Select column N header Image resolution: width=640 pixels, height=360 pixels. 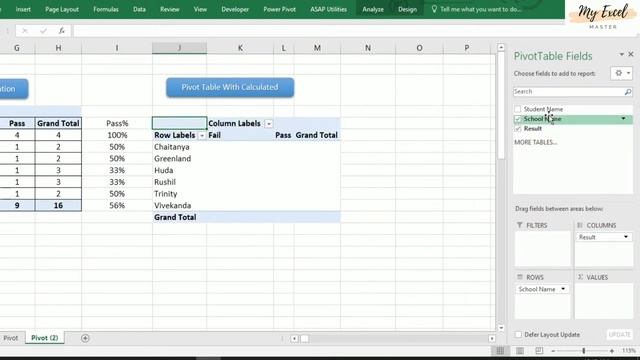(x=368, y=48)
